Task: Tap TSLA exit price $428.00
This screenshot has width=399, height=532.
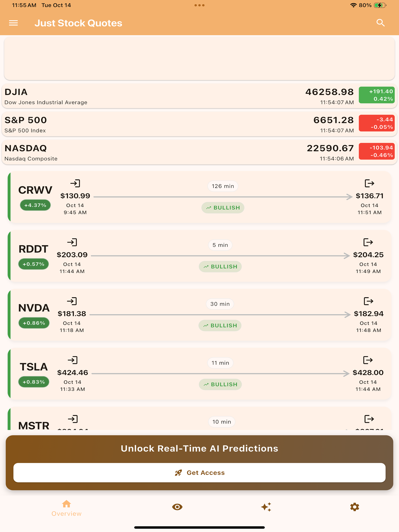Action: click(x=368, y=373)
